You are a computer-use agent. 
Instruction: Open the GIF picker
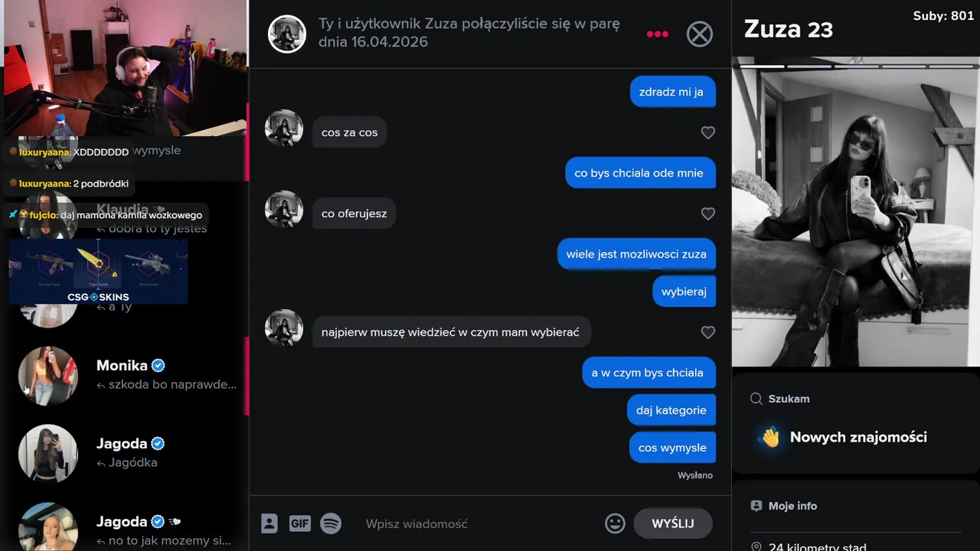[x=300, y=523]
